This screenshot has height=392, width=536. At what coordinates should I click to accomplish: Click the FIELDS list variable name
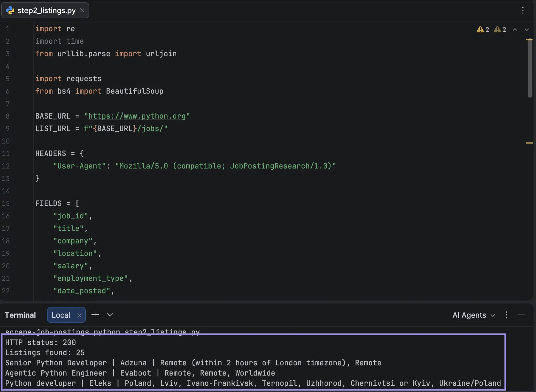[48, 203]
